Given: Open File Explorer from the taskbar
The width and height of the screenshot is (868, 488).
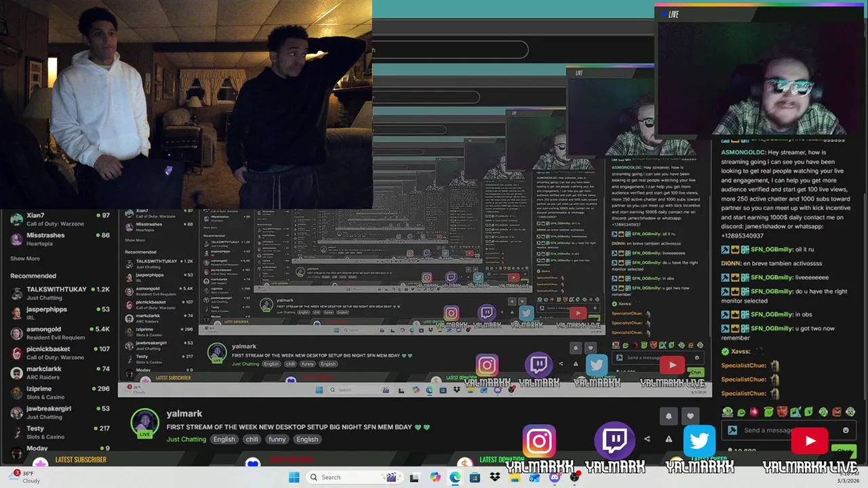Looking at the screenshot, I should click(x=515, y=477).
